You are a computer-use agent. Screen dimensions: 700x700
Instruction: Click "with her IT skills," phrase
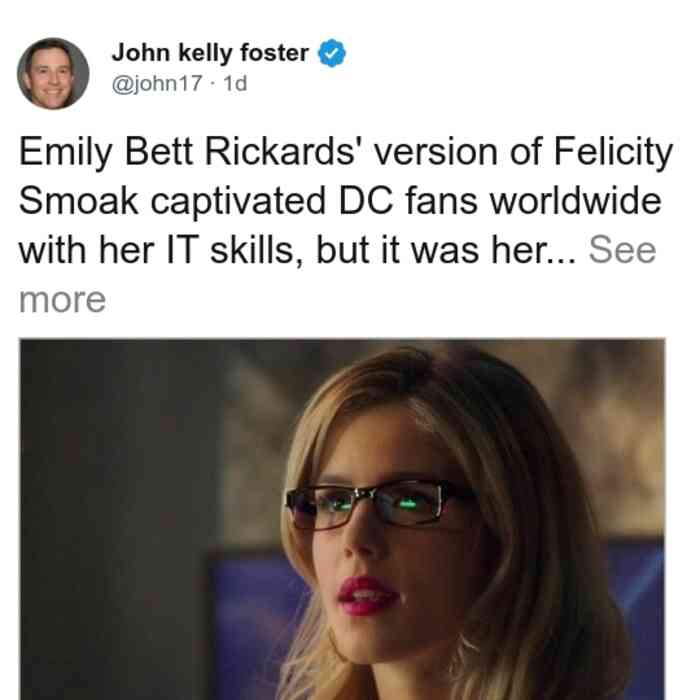point(161,250)
